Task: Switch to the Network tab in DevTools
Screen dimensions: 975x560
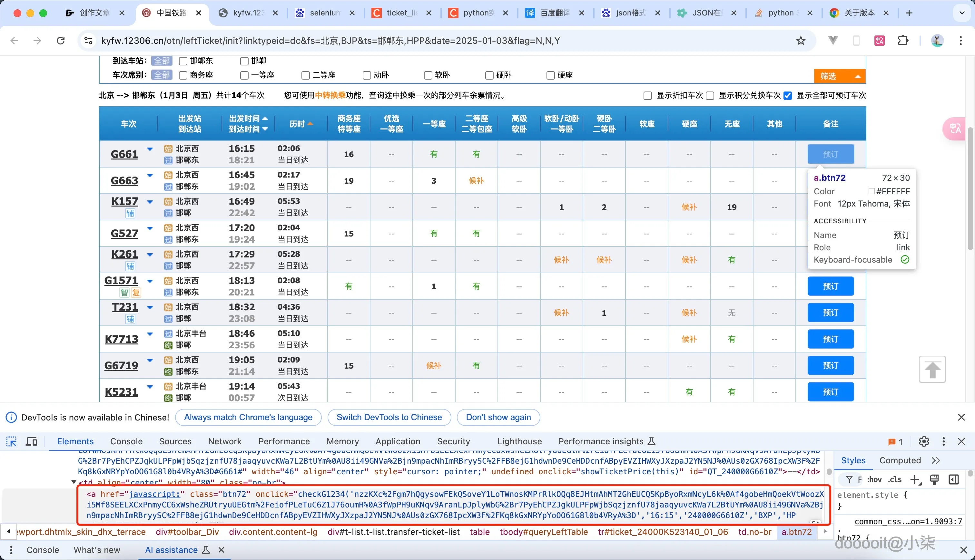Action: (225, 441)
